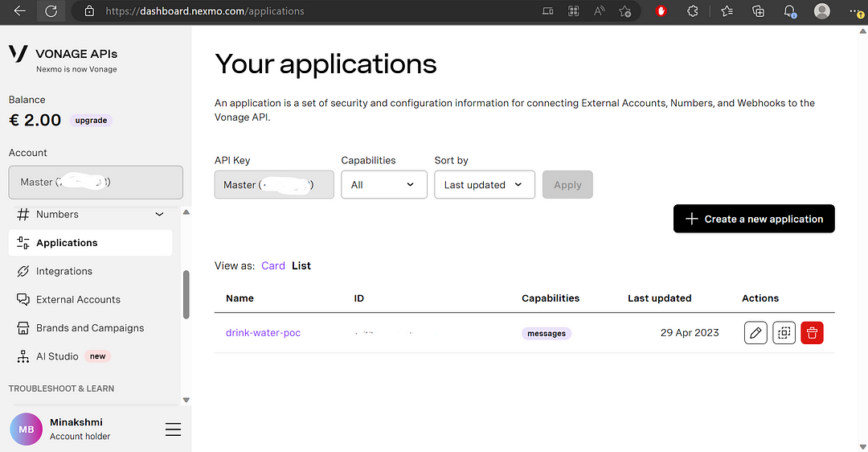
Task: Switch to Card view
Action: tap(273, 266)
